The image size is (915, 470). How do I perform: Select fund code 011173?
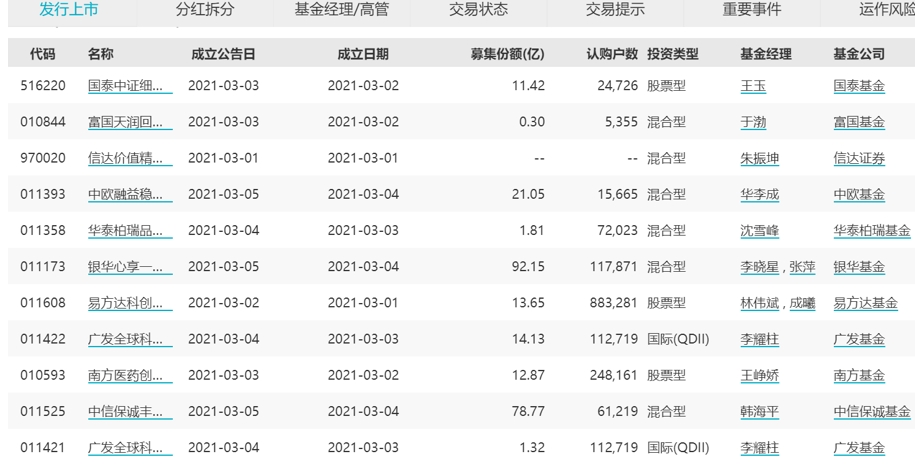click(43, 267)
